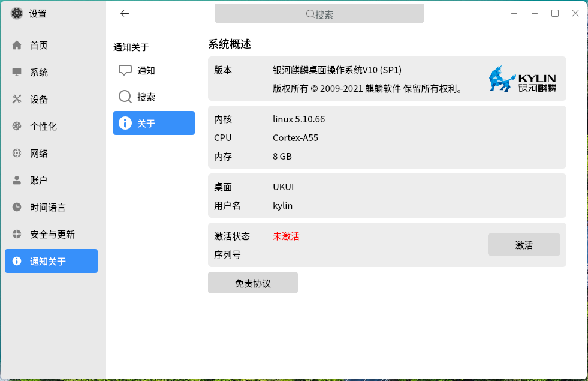Click the Security & Update (安全与更新) shield icon
588x381 pixels.
(x=17, y=235)
